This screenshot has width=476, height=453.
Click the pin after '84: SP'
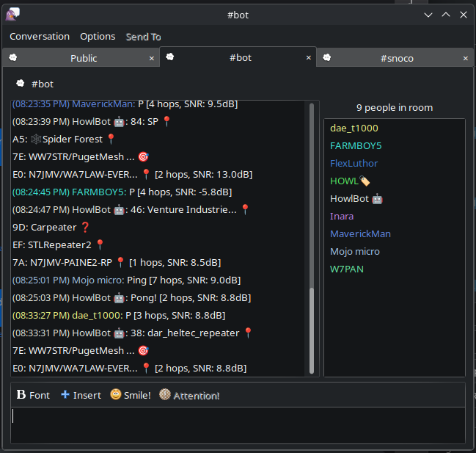[166, 122]
